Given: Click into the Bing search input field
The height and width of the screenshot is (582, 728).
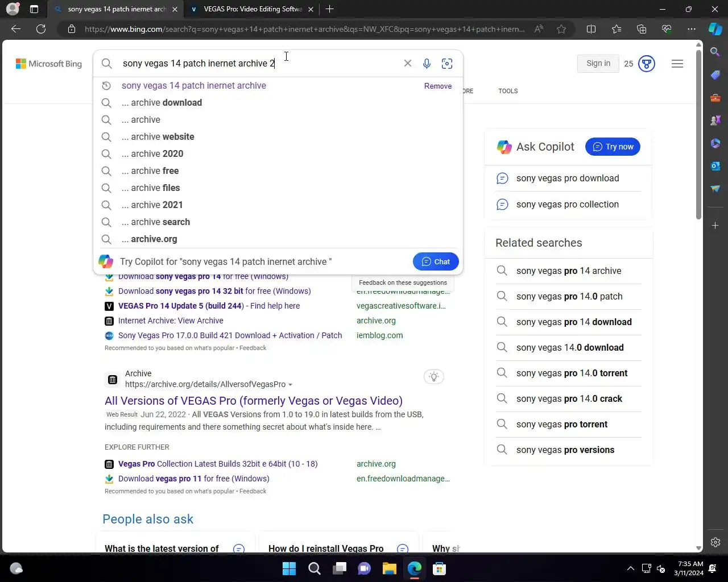Looking at the screenshot, I should click(x=259, y=64).
